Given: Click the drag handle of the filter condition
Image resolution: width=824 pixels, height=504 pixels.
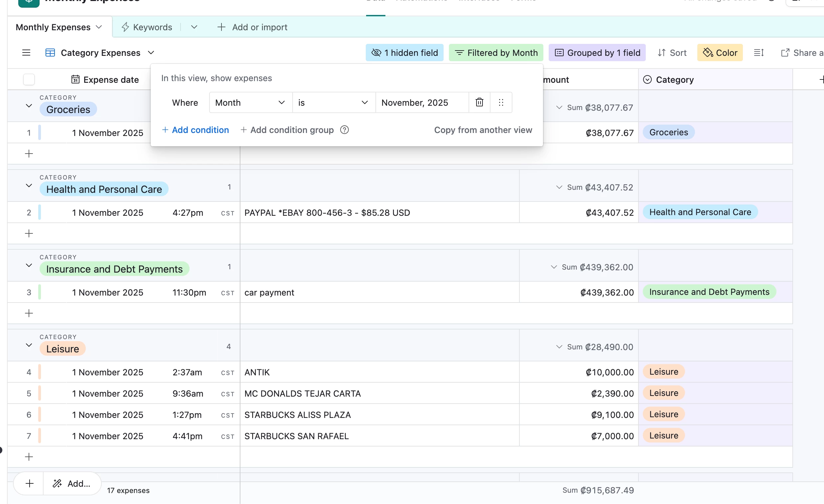Looking at the screenshot, I should pyautogui.click(x=501, y=102).
